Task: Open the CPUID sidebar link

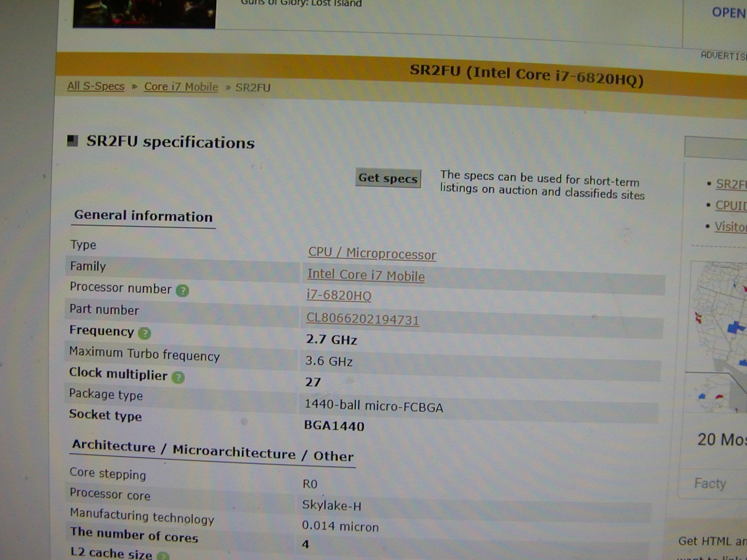Action: [x=731, y=205]
